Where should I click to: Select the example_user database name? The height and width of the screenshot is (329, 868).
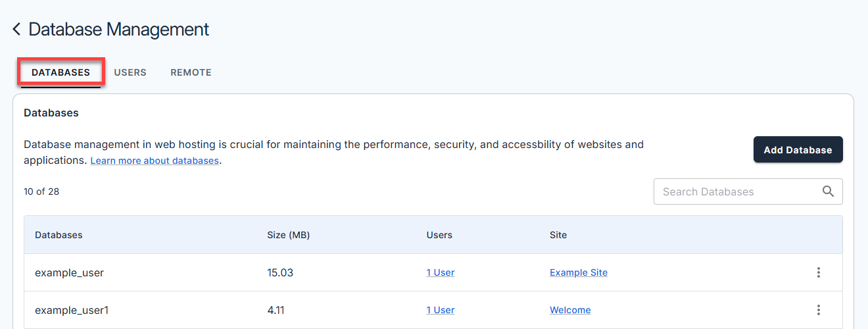tap(69, 272)
